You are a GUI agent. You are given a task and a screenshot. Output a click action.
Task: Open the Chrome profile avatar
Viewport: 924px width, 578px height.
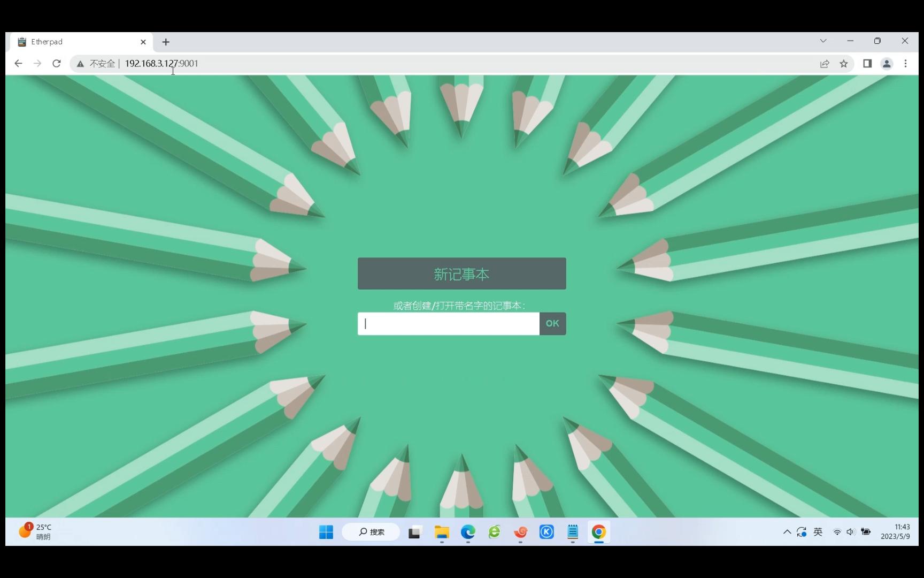click(x=887, y=64)
